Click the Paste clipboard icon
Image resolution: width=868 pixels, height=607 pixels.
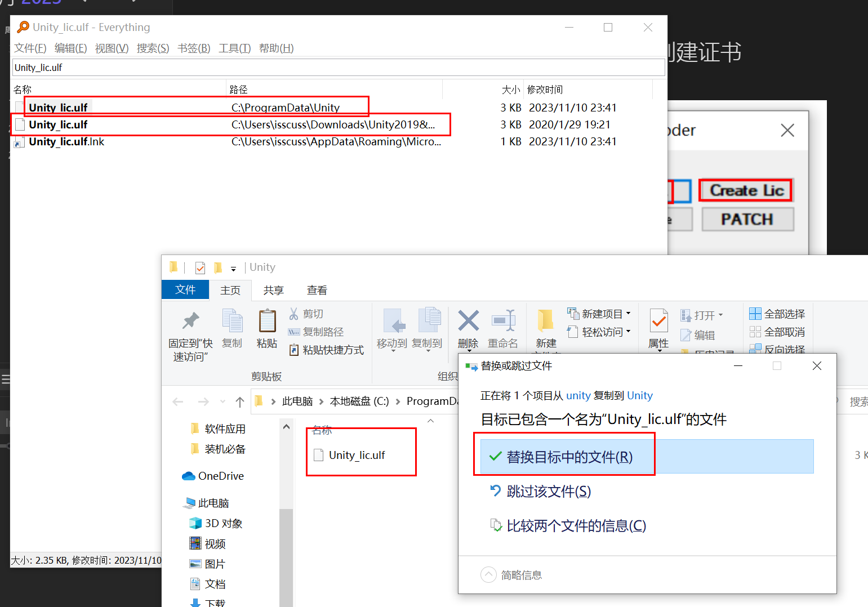pos(267,321)
